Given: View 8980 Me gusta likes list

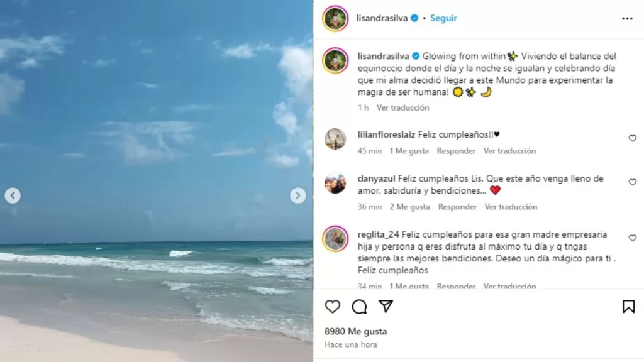Looking at the screenshot, I should (356, 331).
